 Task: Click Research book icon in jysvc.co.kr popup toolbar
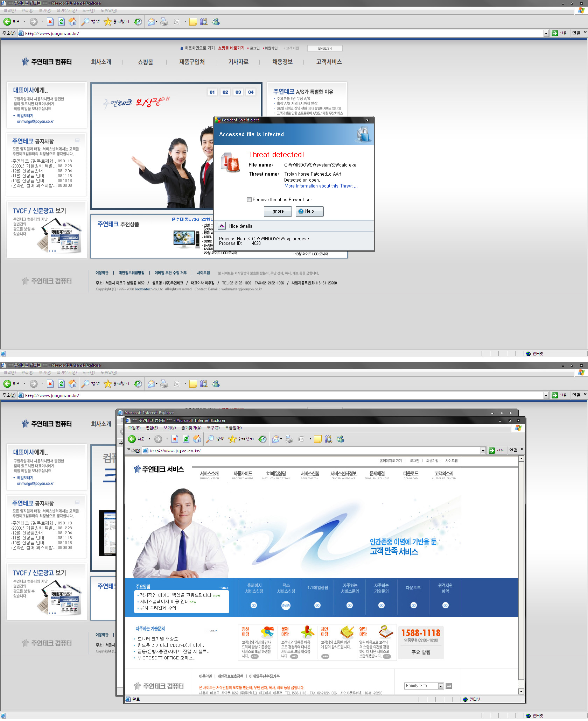(x=328, y=439)
